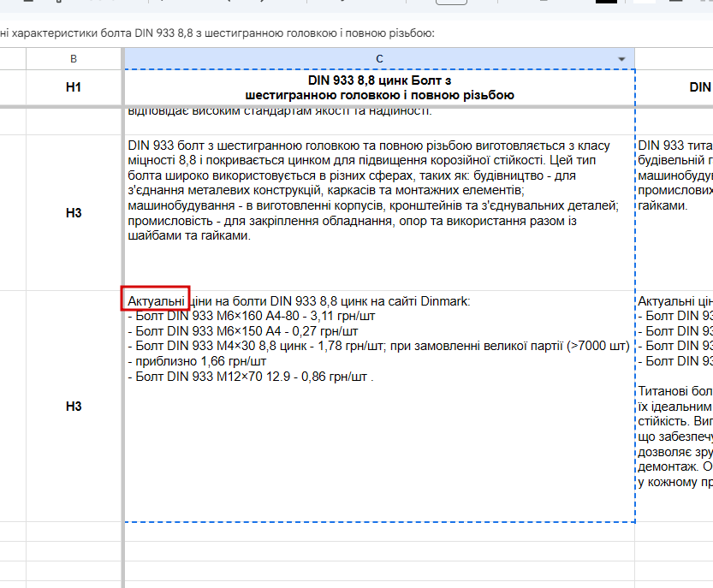Select the cell listing "ціни на болти DIN 933"
The width and height of the screenshot is (713, 588).
(x=379, y=406)
